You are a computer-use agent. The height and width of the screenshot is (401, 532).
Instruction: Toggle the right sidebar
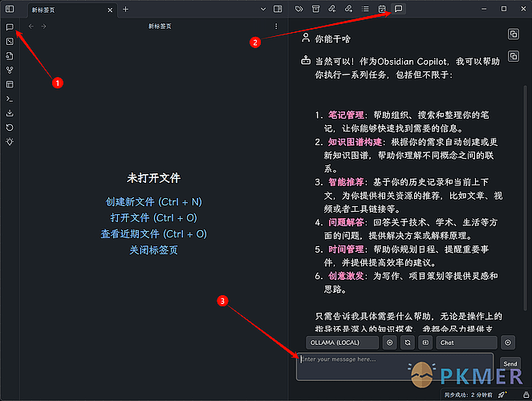pos(278,9)
